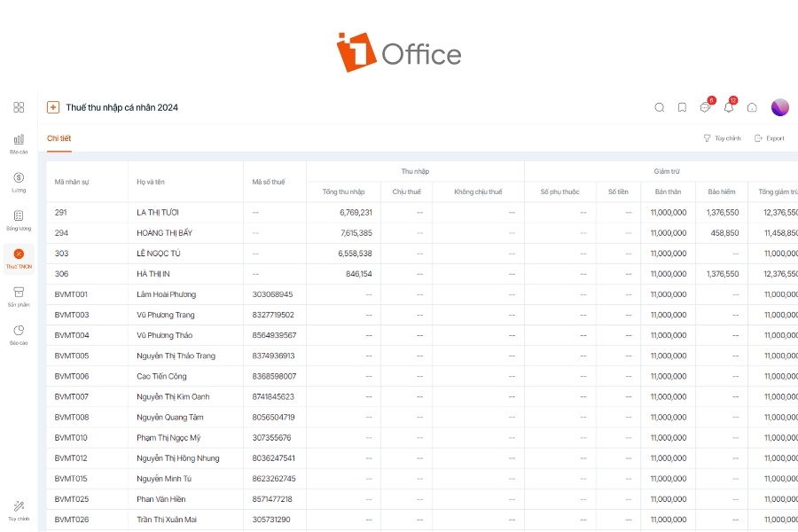Click the Thuế thu nhập cá nhân 2024 title

tap(121, 107)
